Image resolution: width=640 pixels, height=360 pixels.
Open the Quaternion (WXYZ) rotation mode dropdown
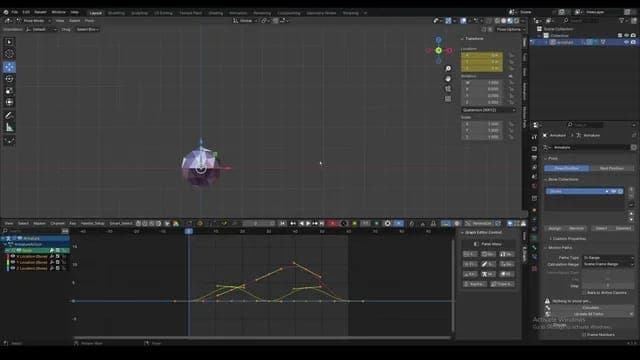coord(488,110)
